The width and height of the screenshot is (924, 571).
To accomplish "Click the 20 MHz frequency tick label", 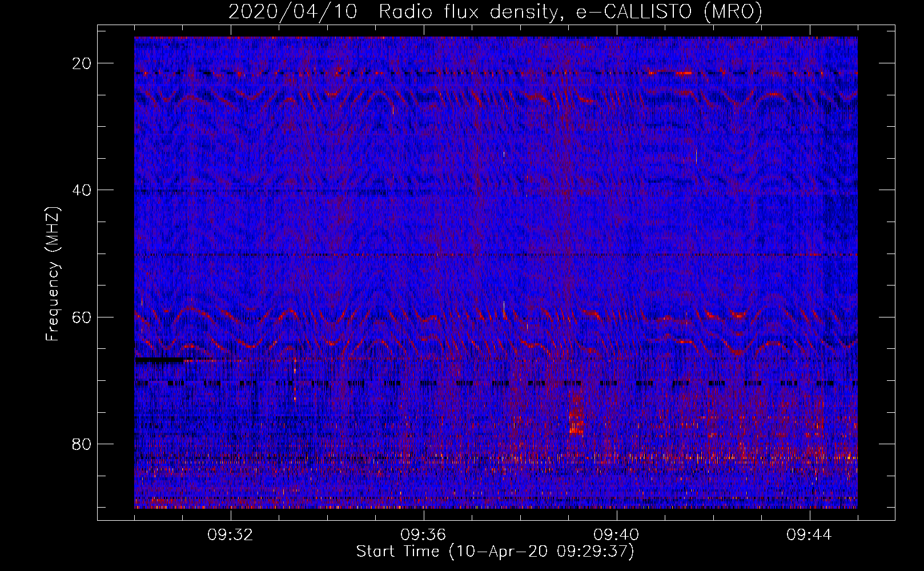I will point(82,63).
